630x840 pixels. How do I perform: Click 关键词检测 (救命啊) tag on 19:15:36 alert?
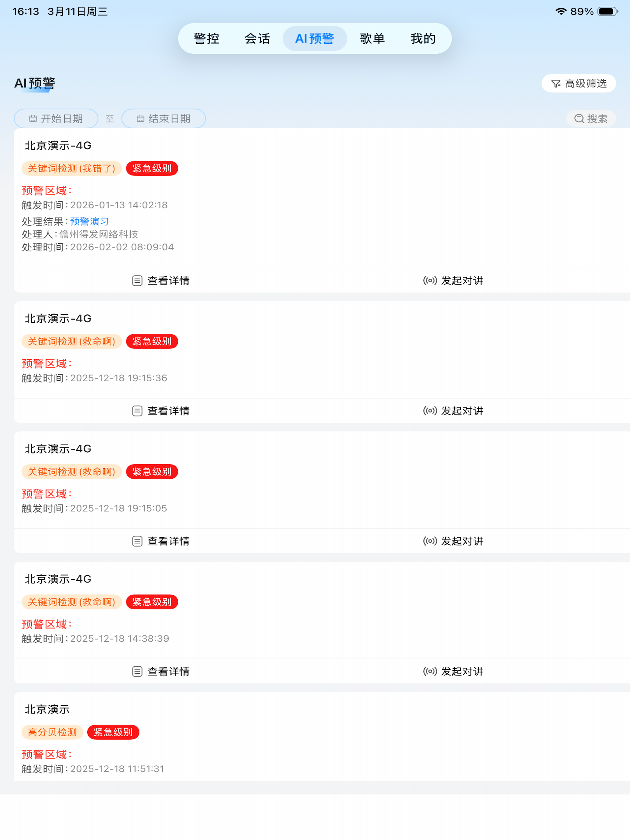(x=71, y=341)
